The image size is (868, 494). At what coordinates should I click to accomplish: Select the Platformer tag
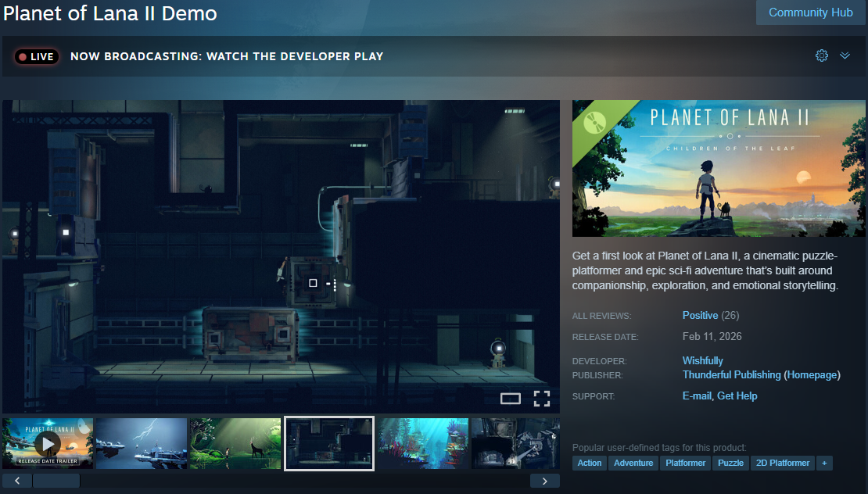click(685, 463)
